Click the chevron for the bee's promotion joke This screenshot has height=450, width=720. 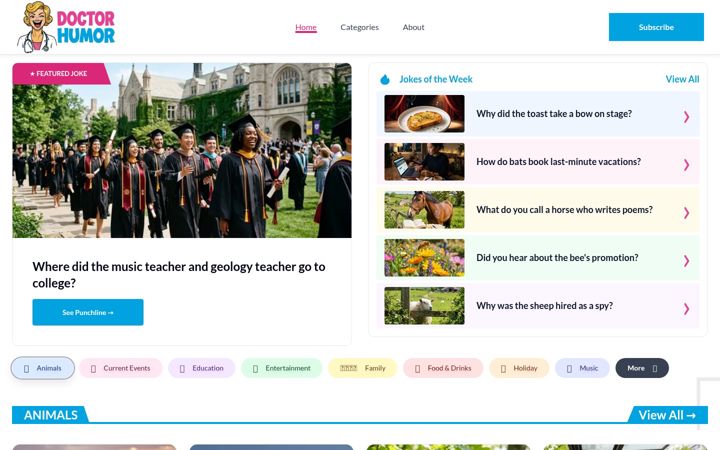pyautogui.click(x=686, y=261)
